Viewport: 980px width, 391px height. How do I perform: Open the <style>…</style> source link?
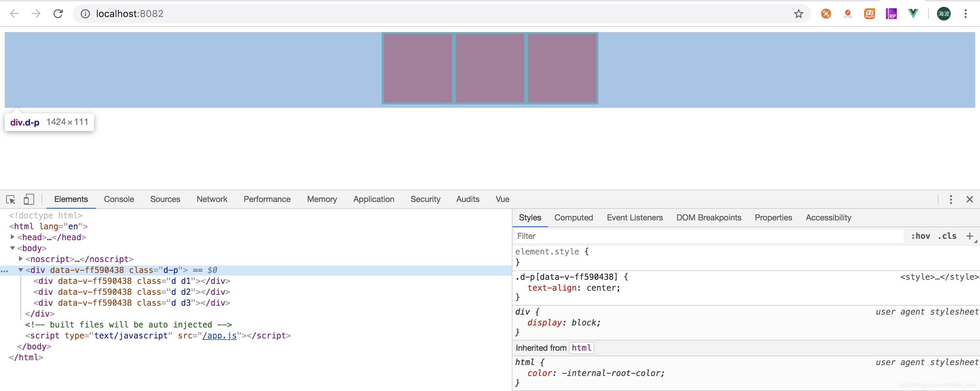pos(939,277)
